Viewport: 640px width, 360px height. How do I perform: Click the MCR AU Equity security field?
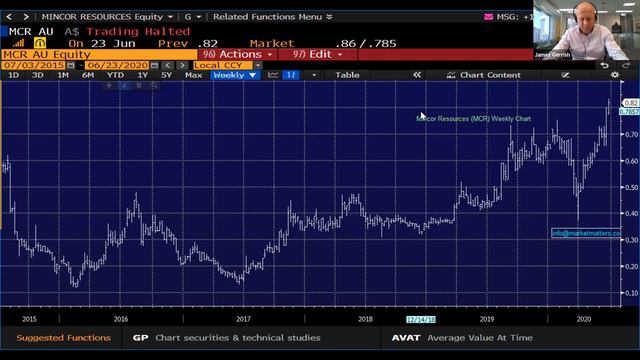coord(99,55)
